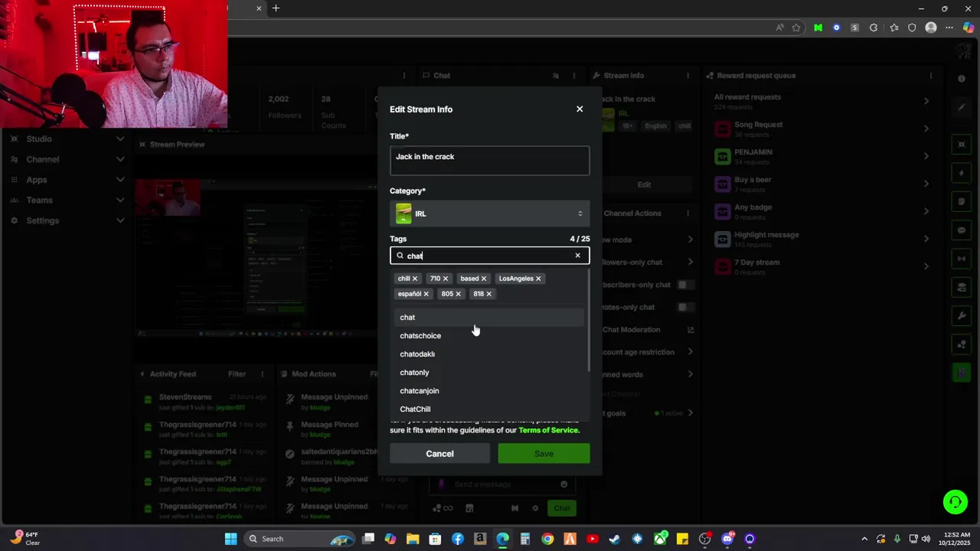Open chat settings gear icon
The width and height of the screenshot is (980, 551).
(x=535, y=508)
